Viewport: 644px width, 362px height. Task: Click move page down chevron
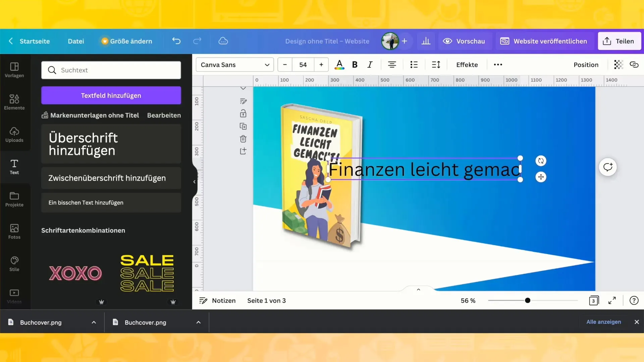click(x=243, y=88)
